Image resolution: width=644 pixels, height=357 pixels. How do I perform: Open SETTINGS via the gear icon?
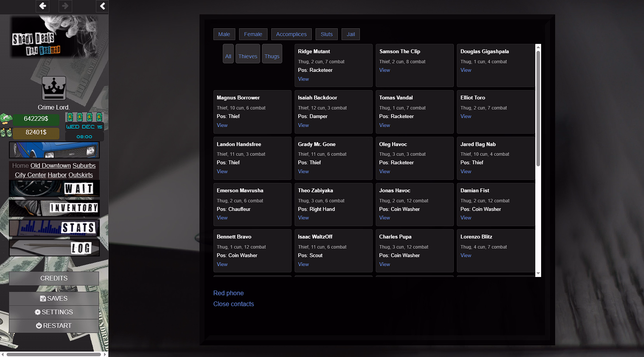[x=37, y=312]
